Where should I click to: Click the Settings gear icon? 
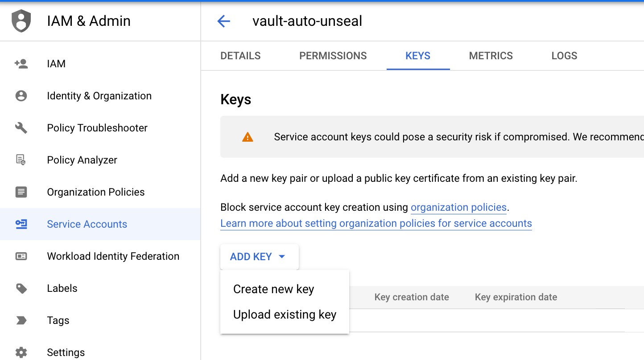point(21,352)
